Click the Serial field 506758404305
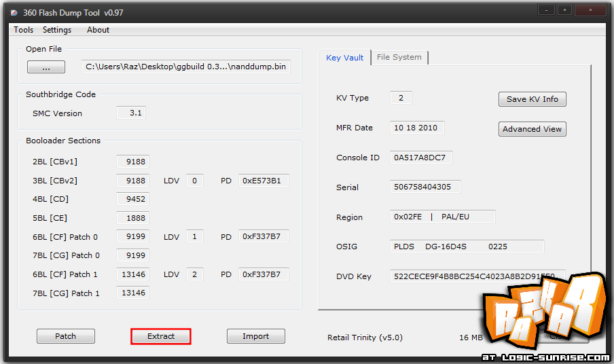The width and height of the screenshot is (614, 364). 425,187
